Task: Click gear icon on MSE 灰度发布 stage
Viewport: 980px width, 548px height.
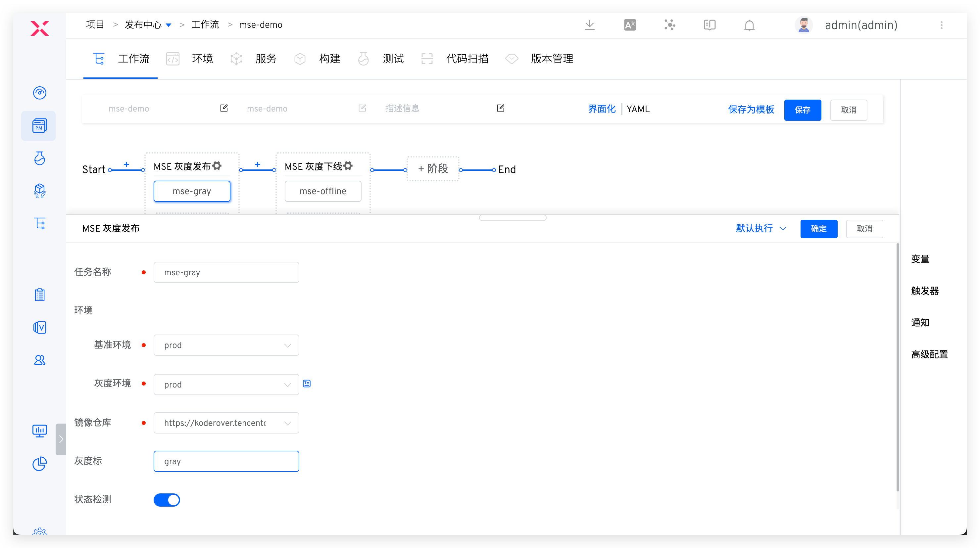Action: point(217,166)
